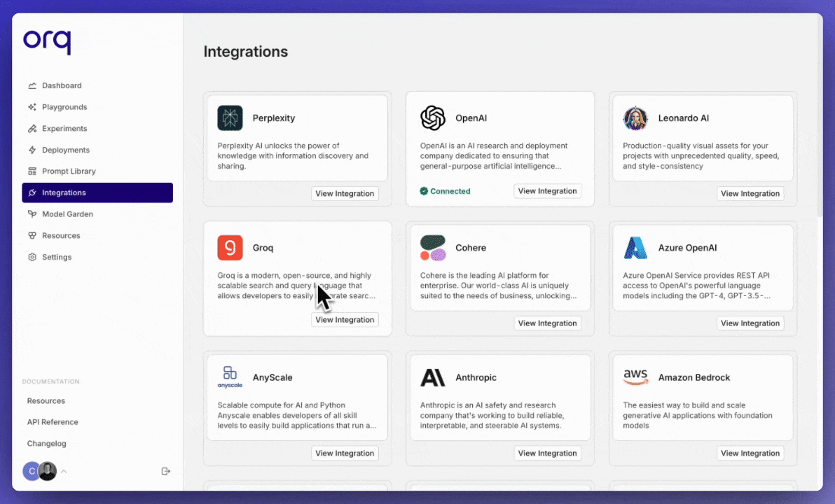Open Resources under Documentation

46,401
